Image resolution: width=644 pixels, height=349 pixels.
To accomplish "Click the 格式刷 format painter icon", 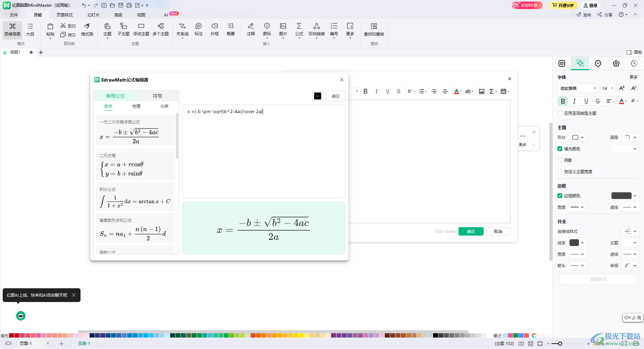I will (x=87, y=30).
